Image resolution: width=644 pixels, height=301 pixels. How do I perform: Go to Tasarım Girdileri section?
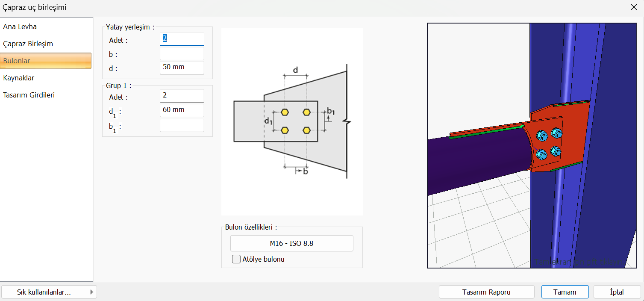[x=29, y=95]
